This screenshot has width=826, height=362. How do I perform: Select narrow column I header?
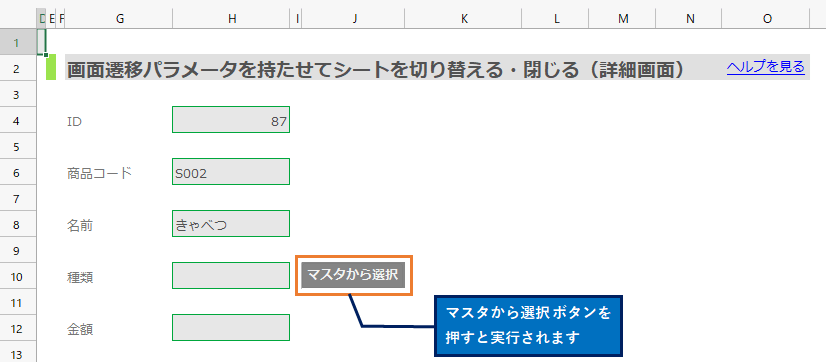[x=297, y=18]
